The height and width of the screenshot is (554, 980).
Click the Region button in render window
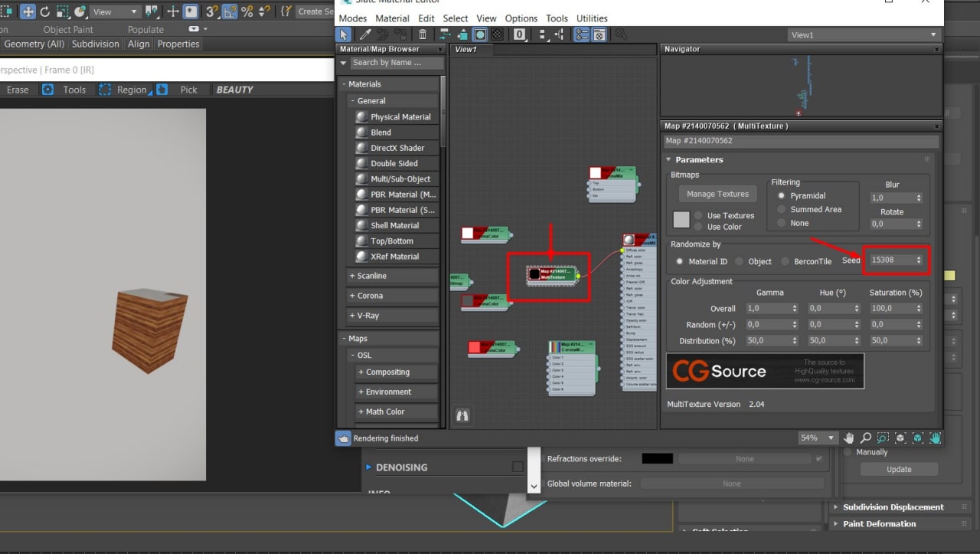(124, 90)
